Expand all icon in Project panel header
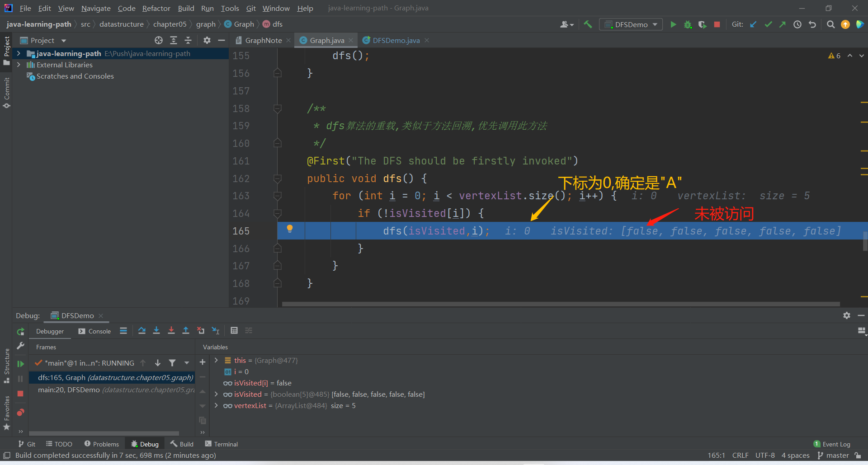 coord(174,40)
